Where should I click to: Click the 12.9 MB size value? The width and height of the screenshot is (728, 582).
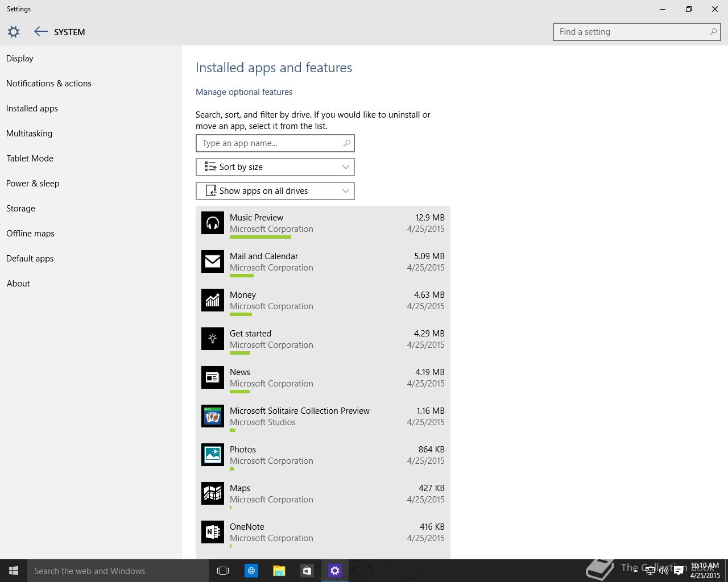pos(430,218)
